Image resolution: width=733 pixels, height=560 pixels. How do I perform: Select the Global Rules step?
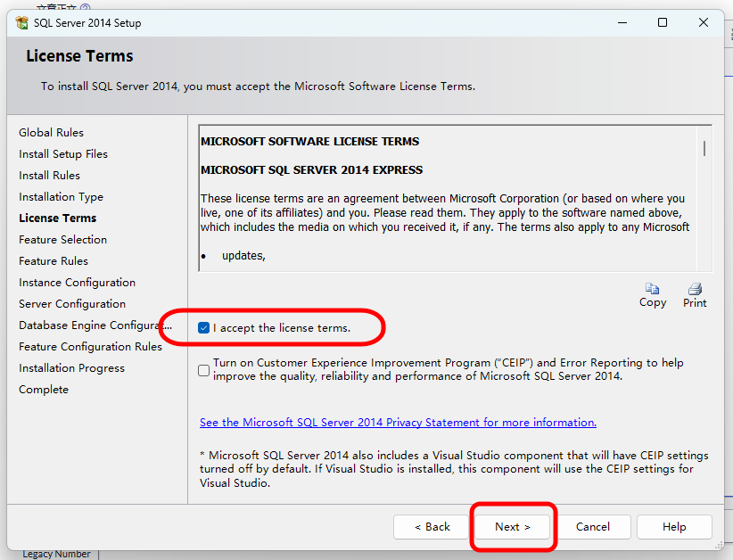tap(52, 133)
